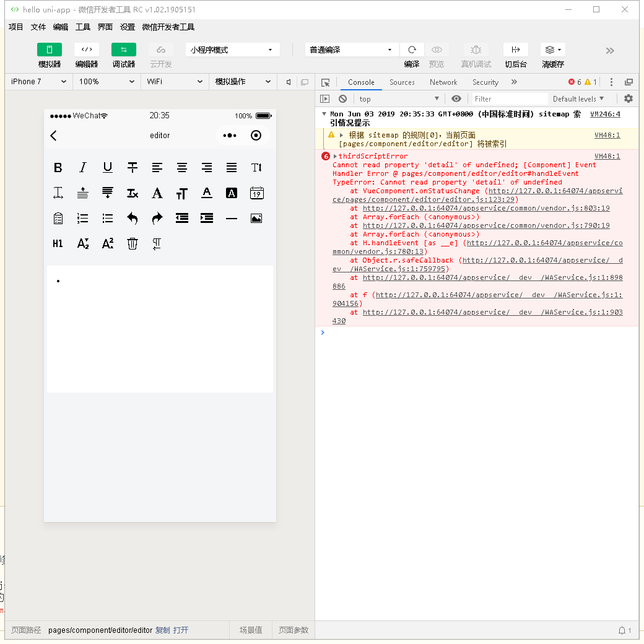Screen dimensions: 644x644
Task: Toggle live expression eye icon
Action: (456, 99)
